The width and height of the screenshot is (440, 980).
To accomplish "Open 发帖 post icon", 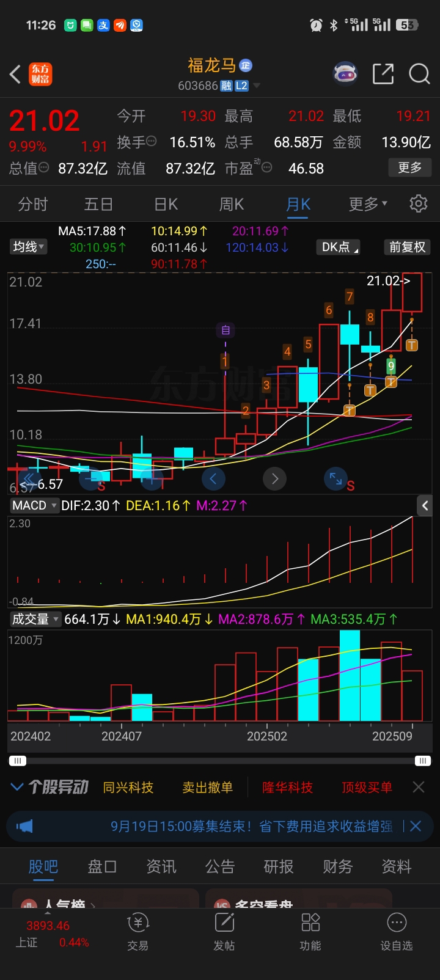I will pos(224,932).
